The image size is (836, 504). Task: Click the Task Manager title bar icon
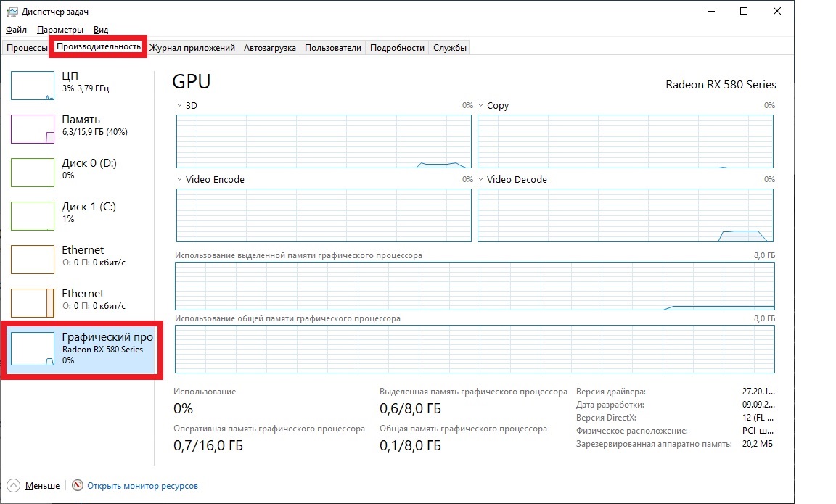pyautogui.click(x=12, y=12)
